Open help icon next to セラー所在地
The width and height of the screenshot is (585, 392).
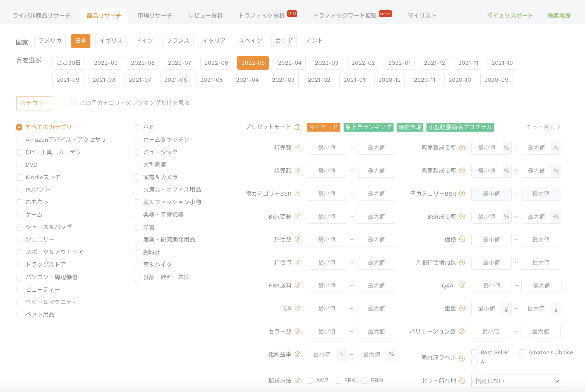[x=462, y=381]
